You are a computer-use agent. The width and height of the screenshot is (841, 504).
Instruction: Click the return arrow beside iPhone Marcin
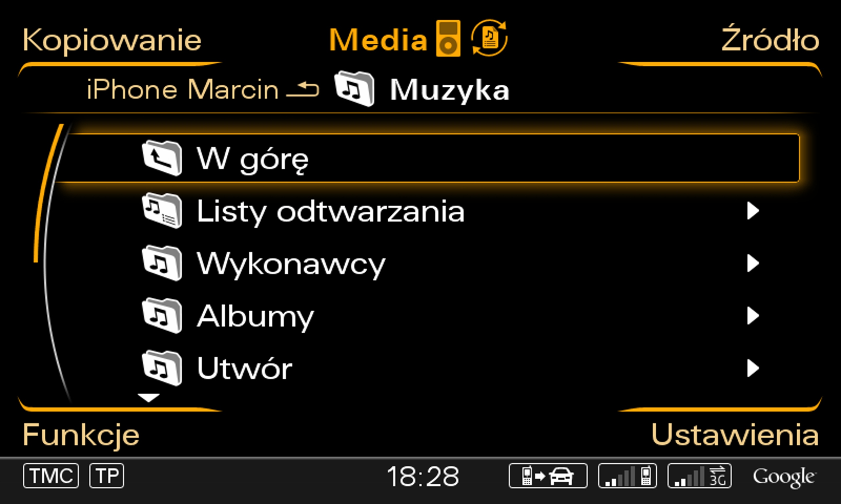point(303,90)
